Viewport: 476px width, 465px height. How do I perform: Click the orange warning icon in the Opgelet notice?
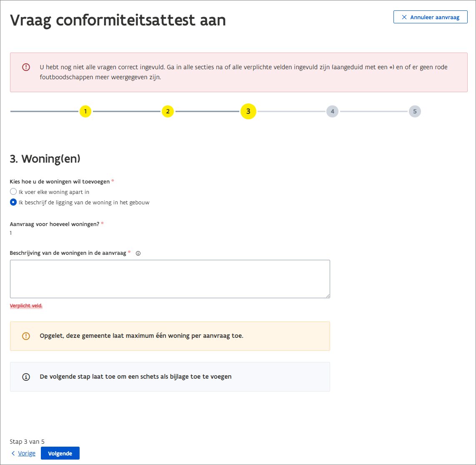(x=26, y=336)
